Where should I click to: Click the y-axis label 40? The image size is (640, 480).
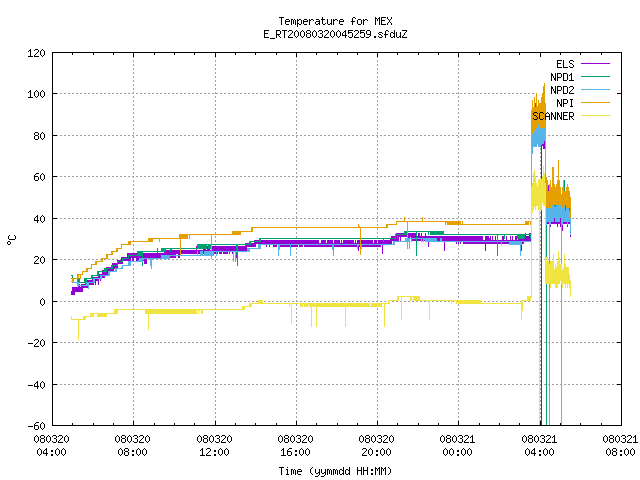40,219
